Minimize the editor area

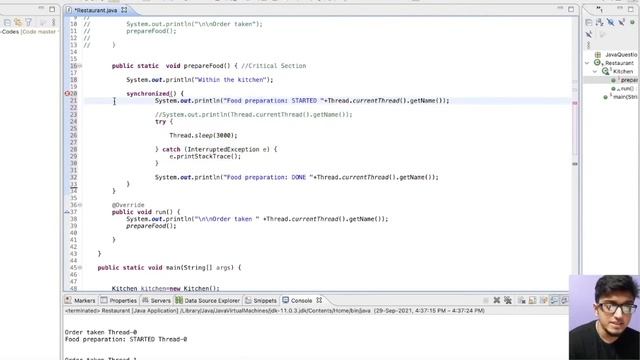pyautogui.click(x=560, y=8)
